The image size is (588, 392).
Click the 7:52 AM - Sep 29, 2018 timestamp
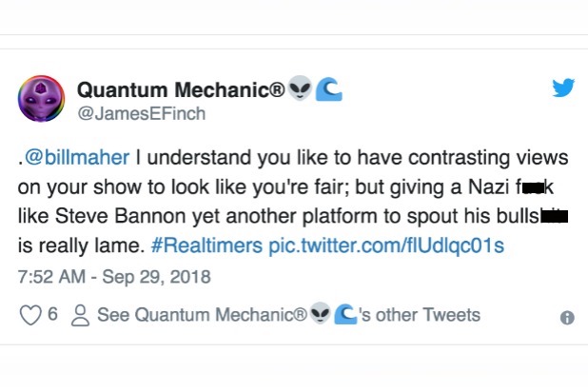(114, 278)
